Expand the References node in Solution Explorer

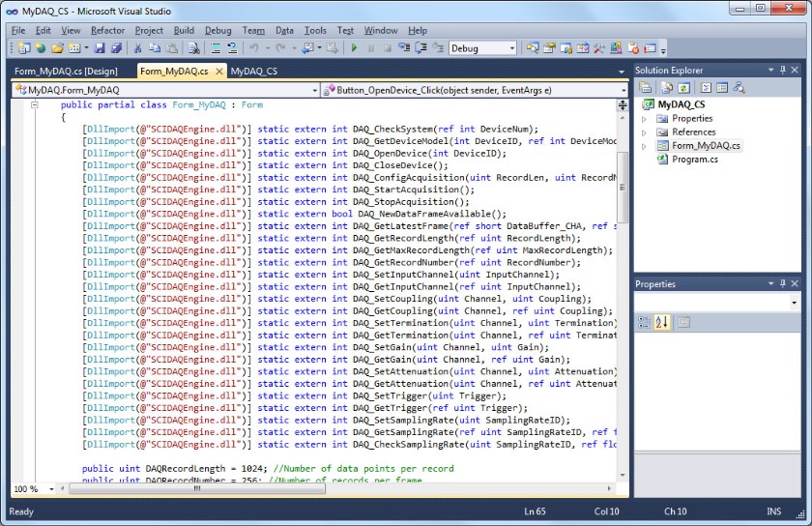pyautogui.click(x=644, y=132)
